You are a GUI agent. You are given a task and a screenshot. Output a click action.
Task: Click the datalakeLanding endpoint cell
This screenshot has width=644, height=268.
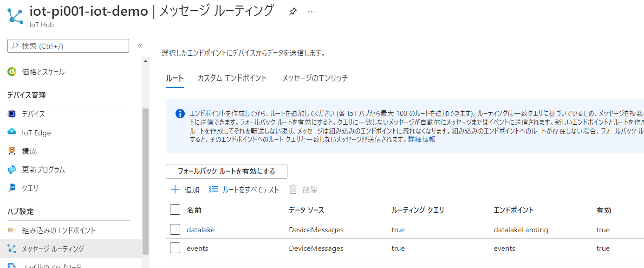click(521, 230)
